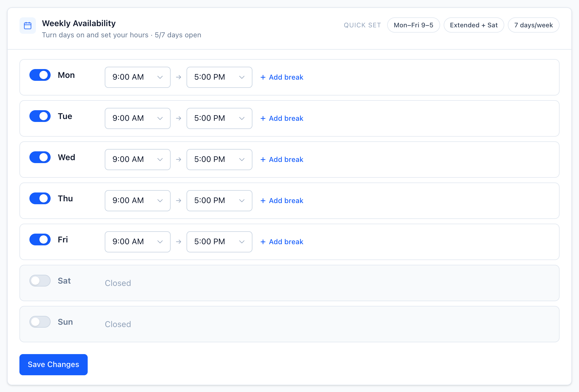Click Save Changes
This screenshot has height=392, width=579.
click(54, 365)
